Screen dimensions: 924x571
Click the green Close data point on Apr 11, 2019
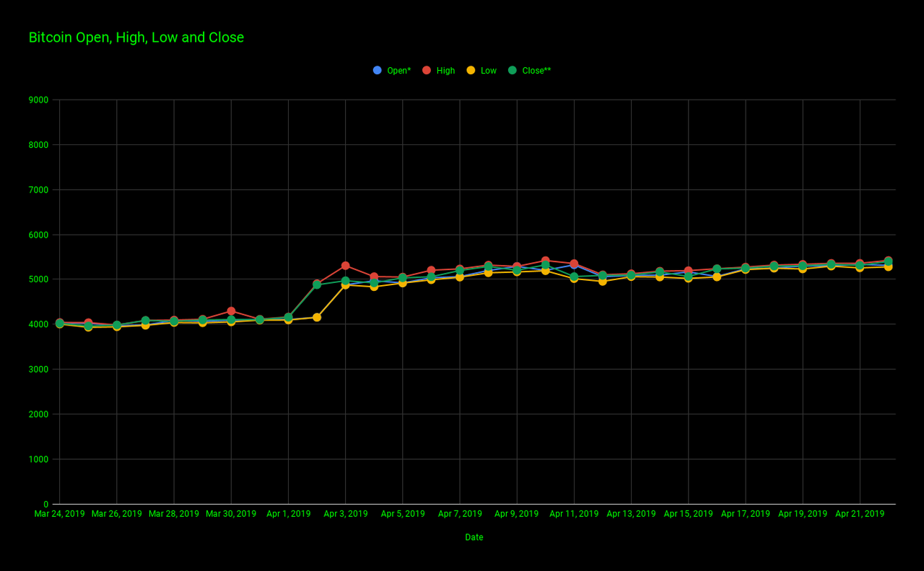coord(574,276)
